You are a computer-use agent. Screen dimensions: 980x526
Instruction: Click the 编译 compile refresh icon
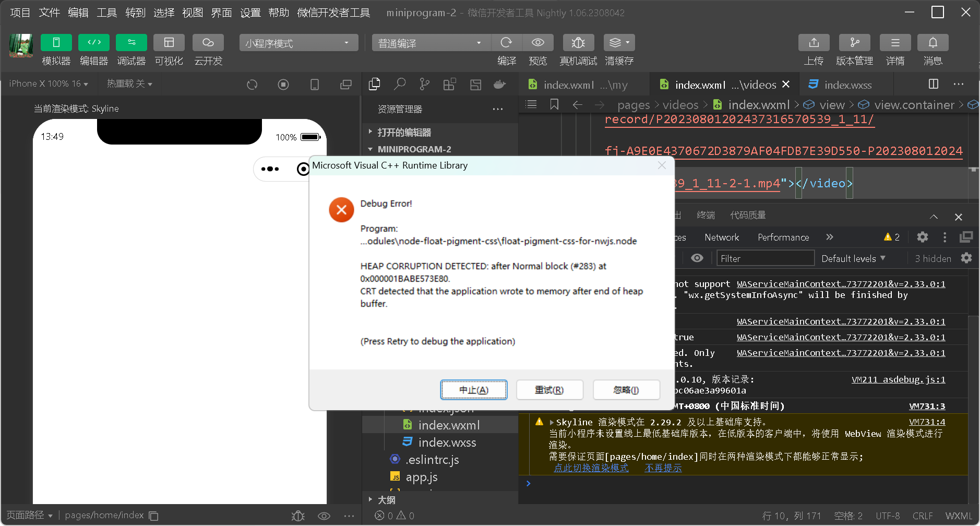click(x=506, y=42)
